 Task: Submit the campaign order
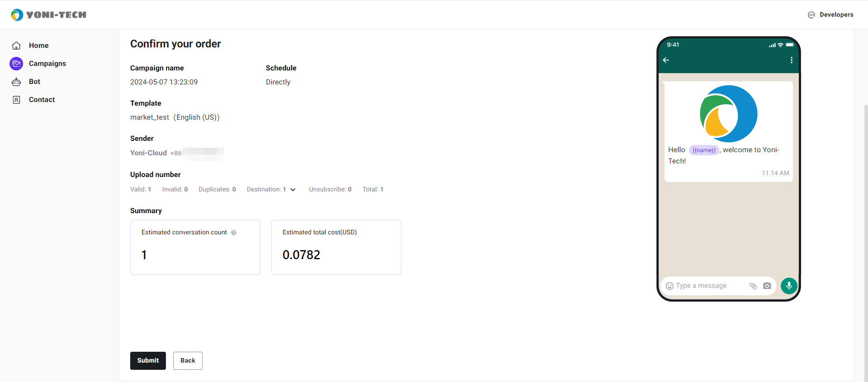[148, 361]
